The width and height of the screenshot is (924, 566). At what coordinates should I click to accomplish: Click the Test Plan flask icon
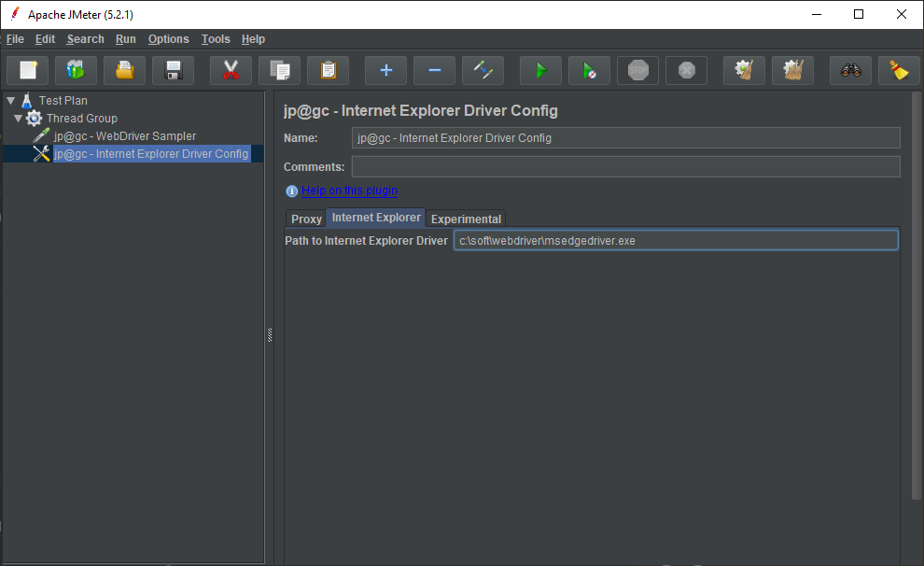26,101
